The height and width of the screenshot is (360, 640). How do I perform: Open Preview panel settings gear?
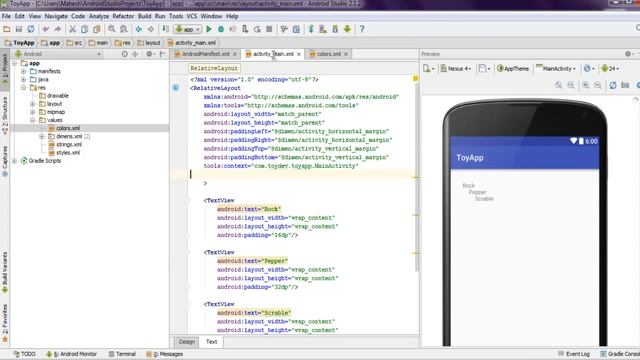coord(628,54)
